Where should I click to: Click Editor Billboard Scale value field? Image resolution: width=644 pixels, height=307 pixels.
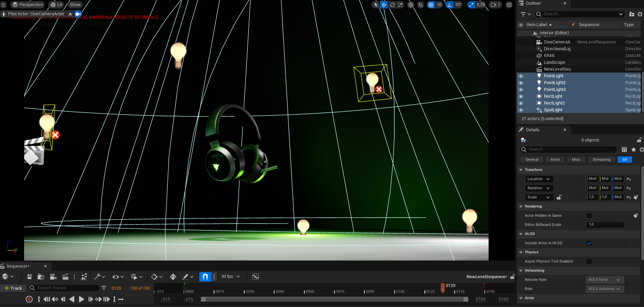605,225
